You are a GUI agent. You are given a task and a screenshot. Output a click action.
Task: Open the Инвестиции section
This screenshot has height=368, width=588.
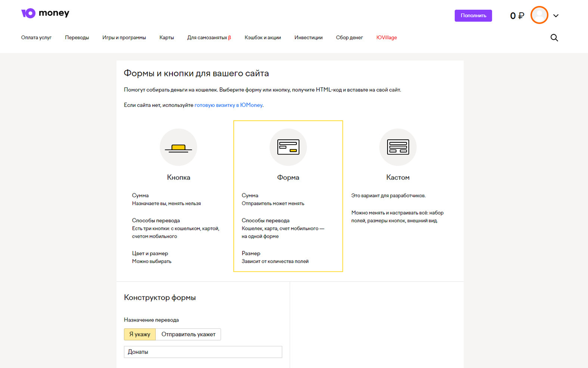tap(308, 37)
